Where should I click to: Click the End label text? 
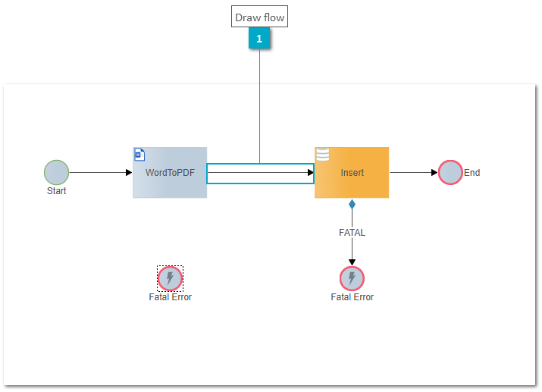pos(472,172)
